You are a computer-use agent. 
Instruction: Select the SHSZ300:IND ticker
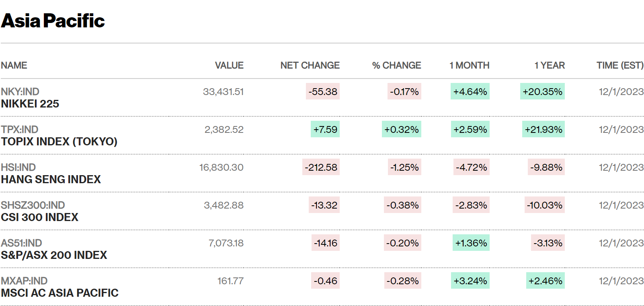[33, 205]
